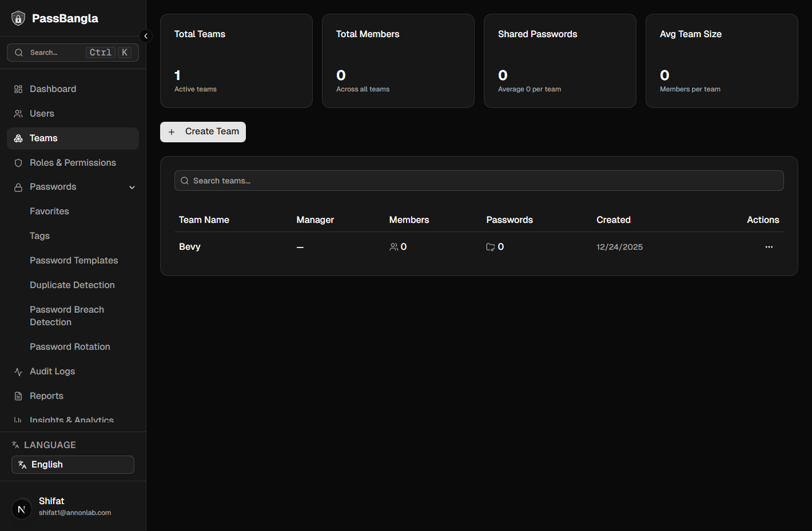Viewport: 812px width, 531px height.
Task: Click the Passwords lock icon
Action: (18, 187)
